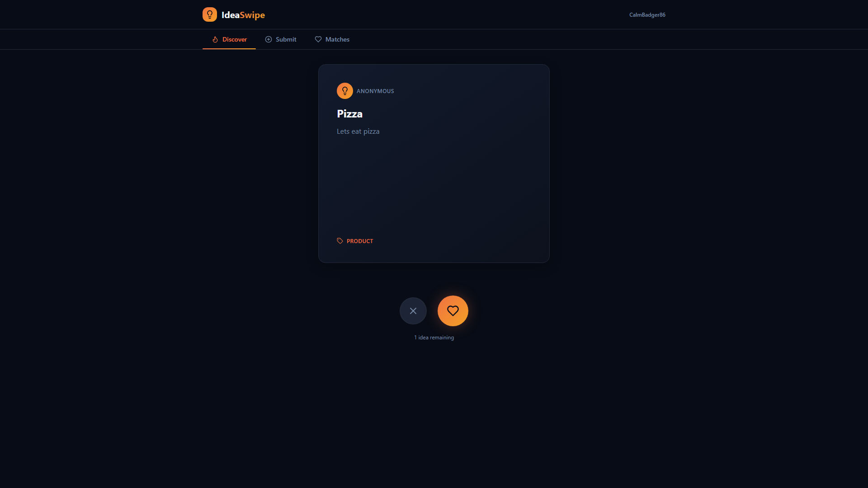
Task: Select the PRODUCT category label
Action: (360, 241)
